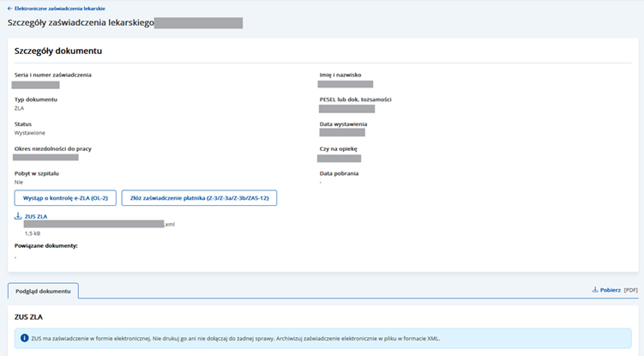This screenshot has height=356, width=644.
Task: Click the 1,5 kB file size text
Action: click(33, 232)
